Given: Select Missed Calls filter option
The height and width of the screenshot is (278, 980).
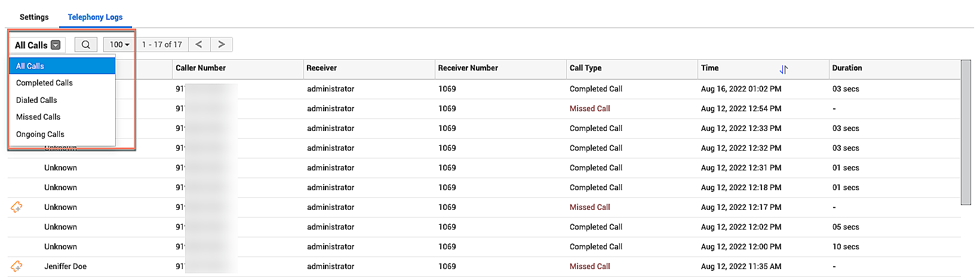Looking at the screenshot, I should [38, 117].
